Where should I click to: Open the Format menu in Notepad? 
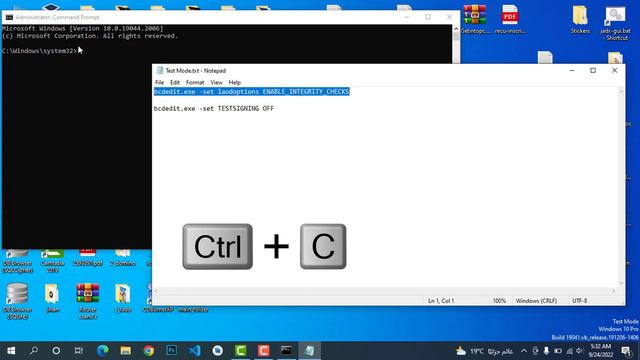pos(195,82)
